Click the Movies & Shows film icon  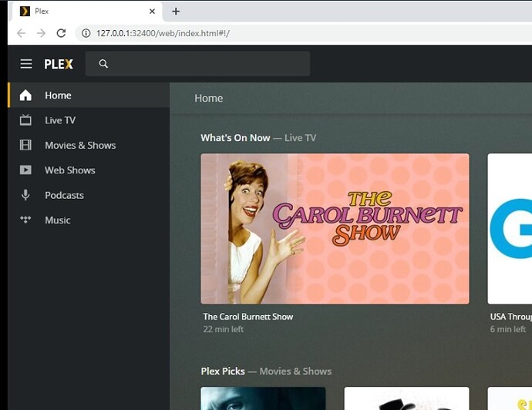tap(25, 145)
